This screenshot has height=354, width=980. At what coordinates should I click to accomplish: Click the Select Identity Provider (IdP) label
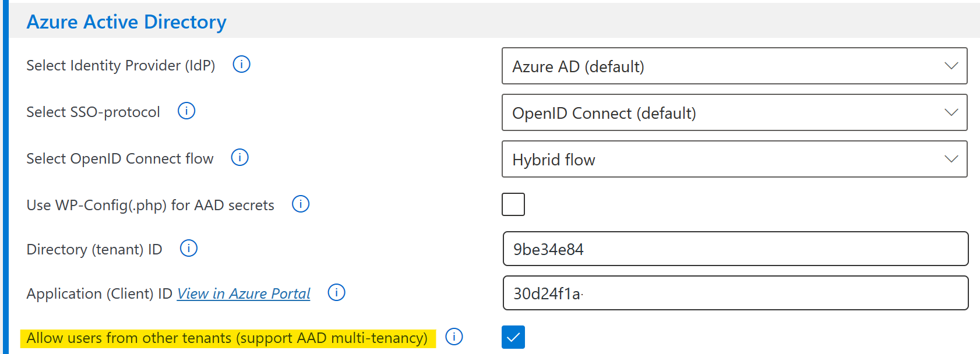[x=121, y=65]
